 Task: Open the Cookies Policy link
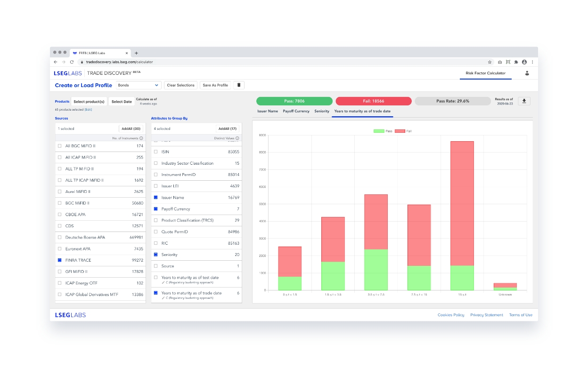click(x=451, y=315)
